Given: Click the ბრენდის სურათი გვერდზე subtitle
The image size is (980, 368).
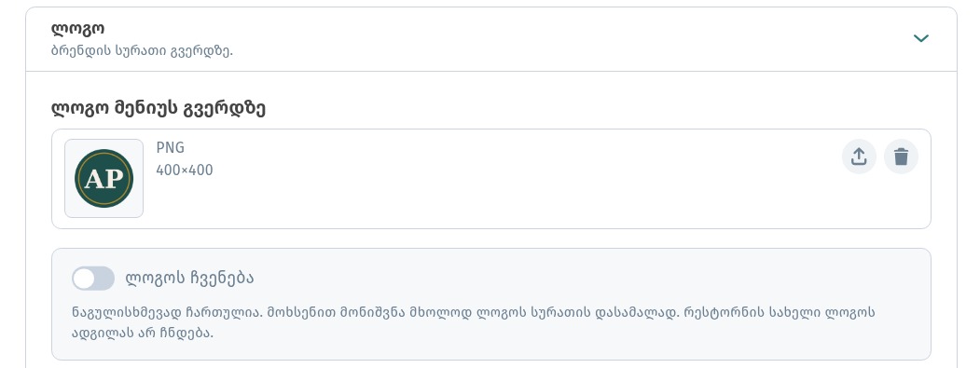Looking at the screenshot, I should tap(142, 51).
